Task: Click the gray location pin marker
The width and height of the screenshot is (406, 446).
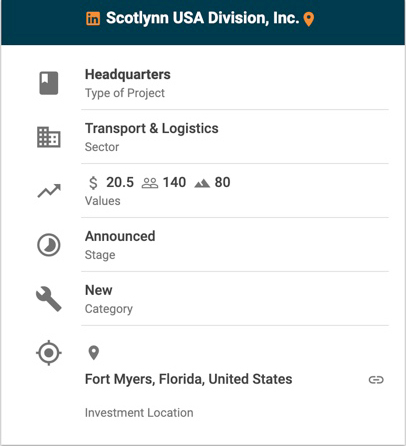Action: pyautogui.click(x=94, y=353)
